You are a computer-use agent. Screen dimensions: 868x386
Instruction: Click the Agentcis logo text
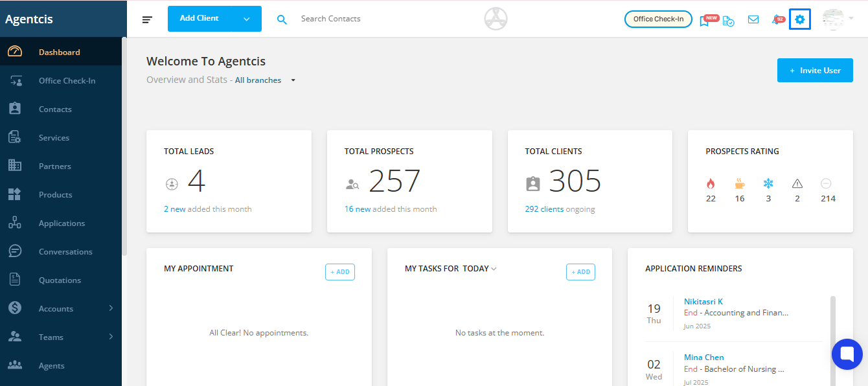click(29, 19)
